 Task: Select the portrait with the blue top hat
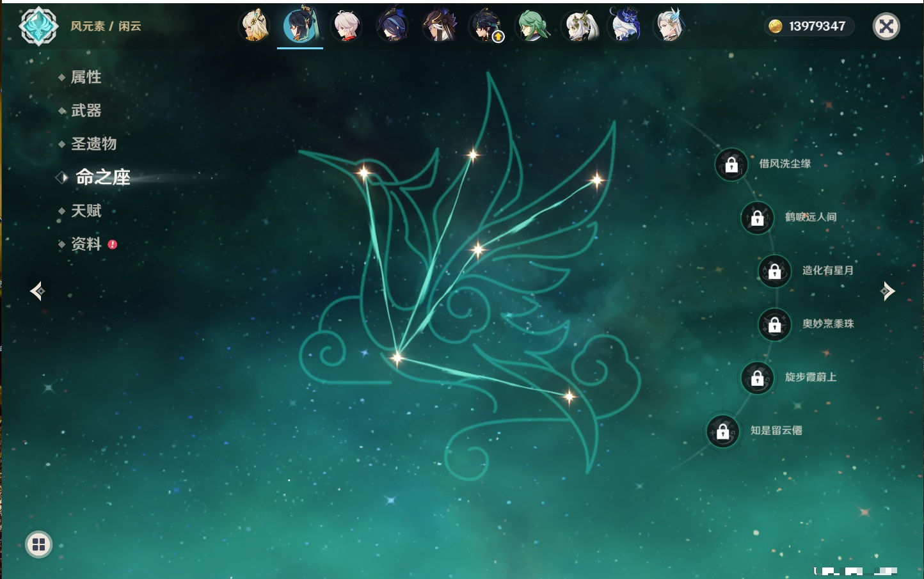tap(625, 26)
